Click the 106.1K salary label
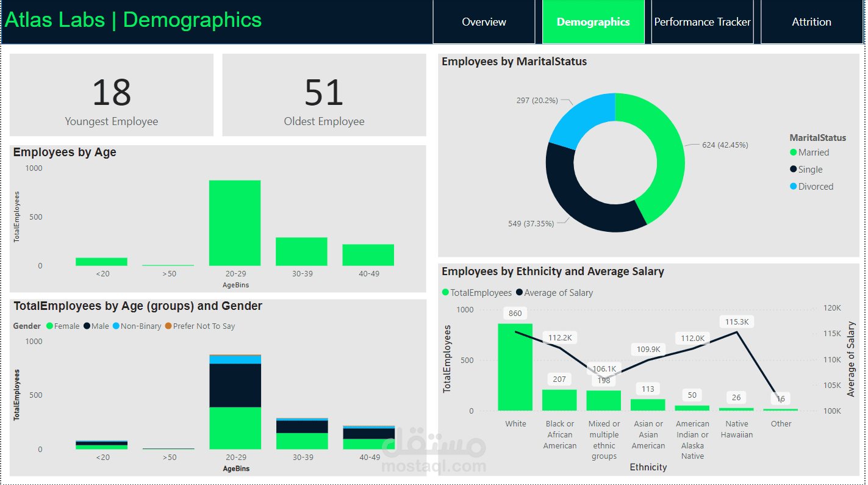 point(604,369)
